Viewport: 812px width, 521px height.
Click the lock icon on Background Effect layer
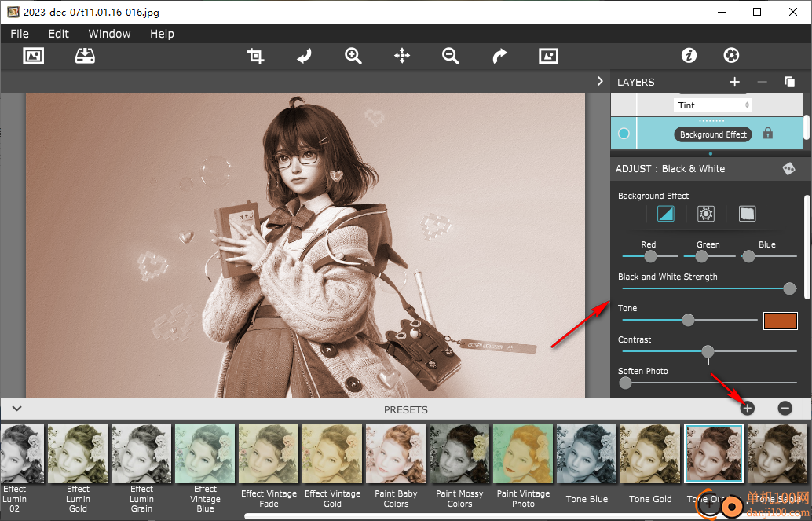click(768, 134)
